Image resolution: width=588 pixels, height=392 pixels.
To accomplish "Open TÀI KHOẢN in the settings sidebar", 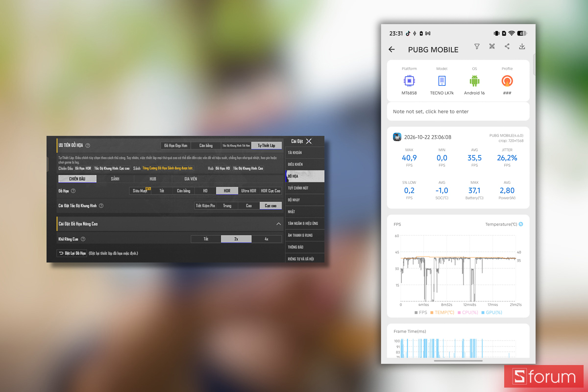I will pyautogui.click(x=305, y=153).
